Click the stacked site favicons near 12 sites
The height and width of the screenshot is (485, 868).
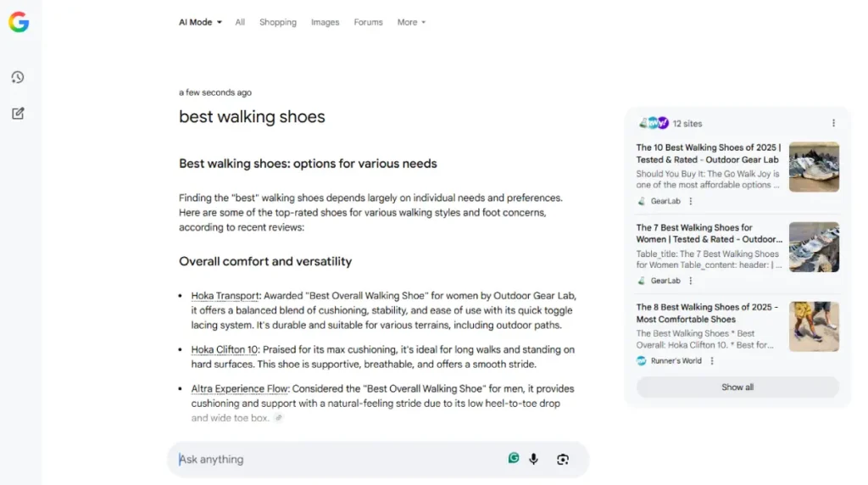pos(654,123)
